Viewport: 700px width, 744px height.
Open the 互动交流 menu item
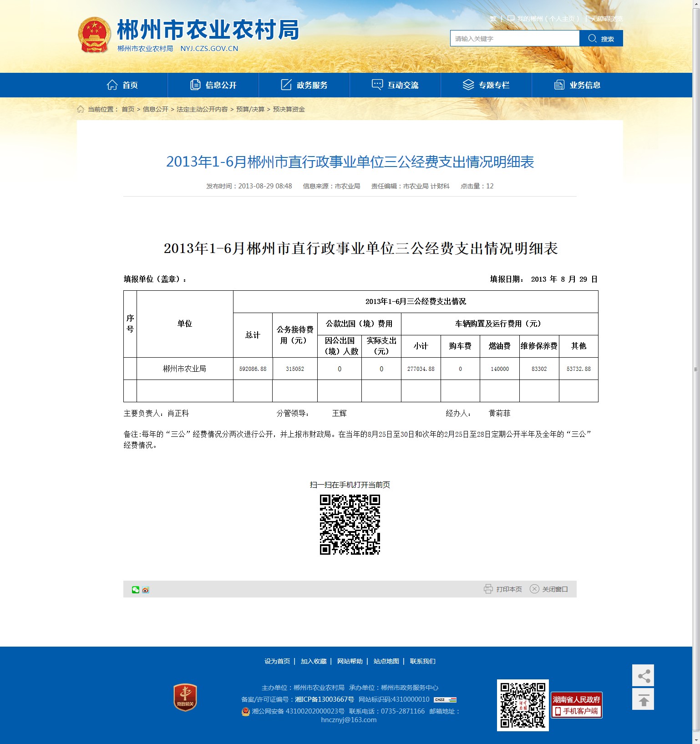[396, 85]
